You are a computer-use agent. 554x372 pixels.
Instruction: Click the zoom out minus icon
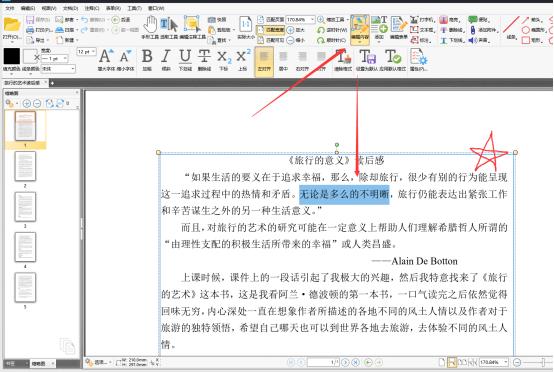coord(290,40)
